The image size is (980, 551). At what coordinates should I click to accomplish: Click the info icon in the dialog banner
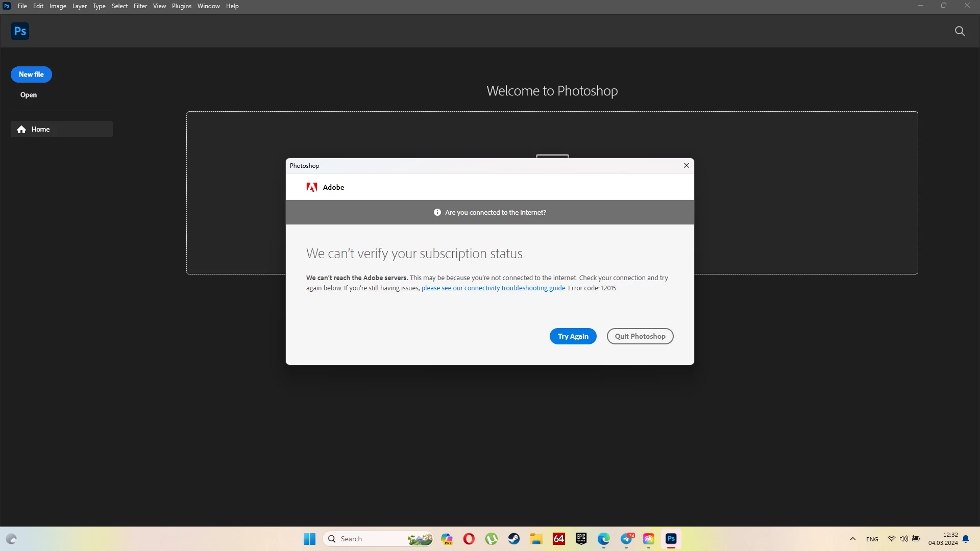pos(437,212)
